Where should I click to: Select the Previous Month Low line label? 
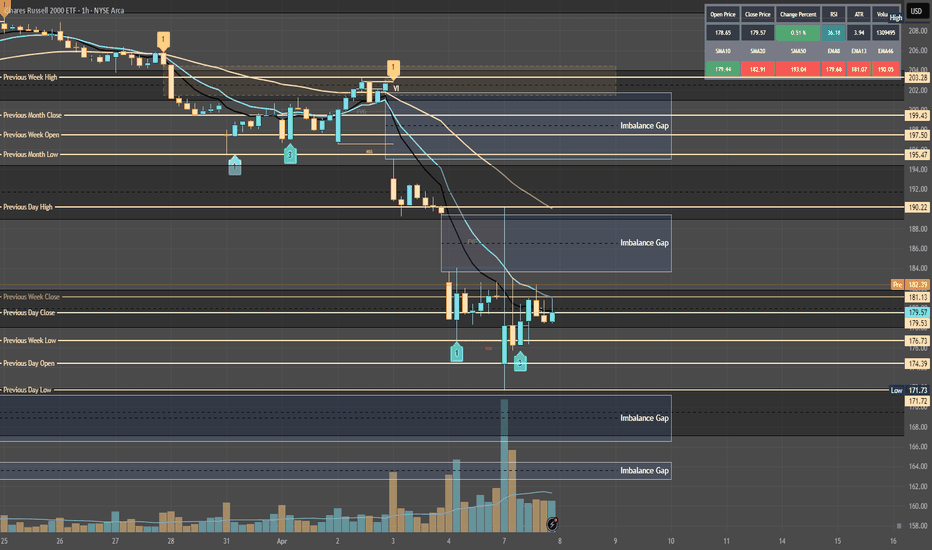tap(31, 155)
